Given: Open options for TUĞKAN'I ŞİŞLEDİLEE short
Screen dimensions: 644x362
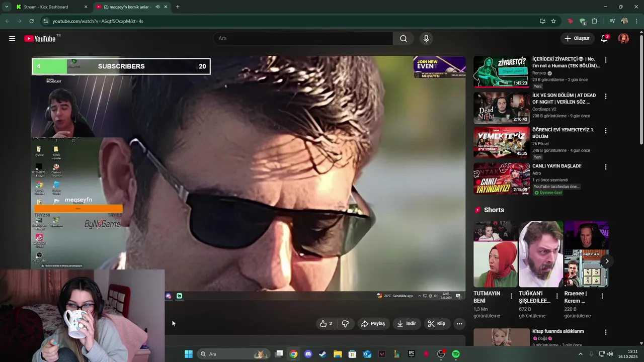Looking at the screenshot, I should (x=557, y=296).
